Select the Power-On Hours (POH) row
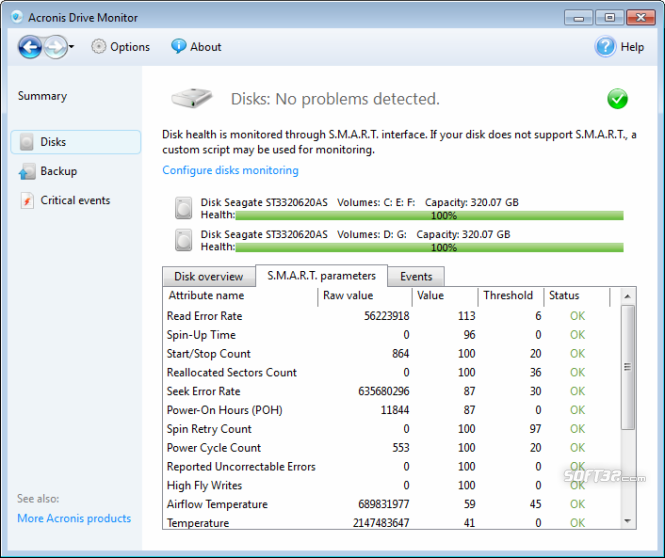This screenshot has height=558, width=665. tap(392, 410)
